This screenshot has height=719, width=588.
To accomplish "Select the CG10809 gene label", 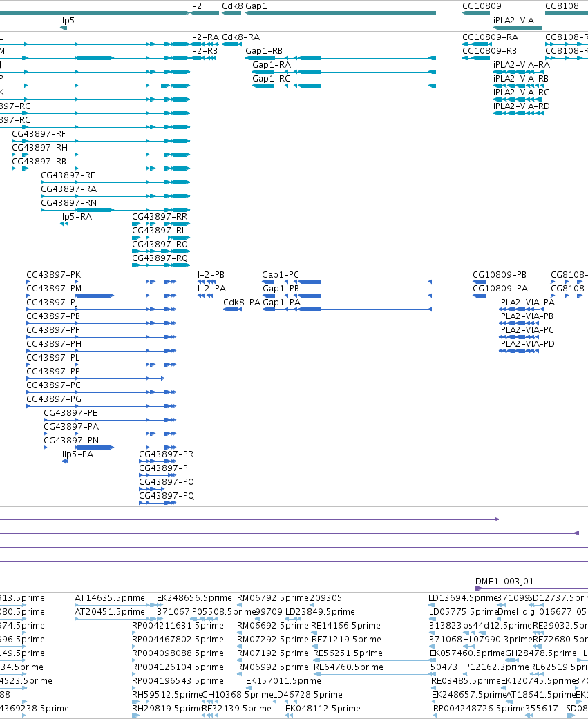I will [482, 6].
